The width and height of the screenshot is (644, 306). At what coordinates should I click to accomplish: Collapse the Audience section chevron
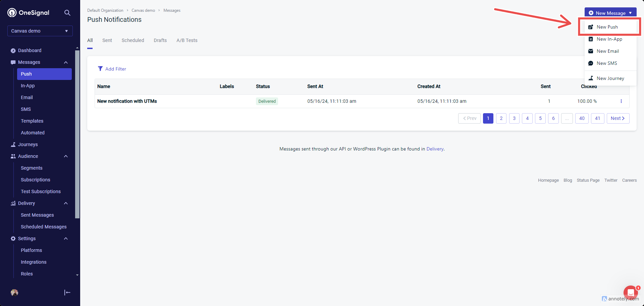pos(66,156)
